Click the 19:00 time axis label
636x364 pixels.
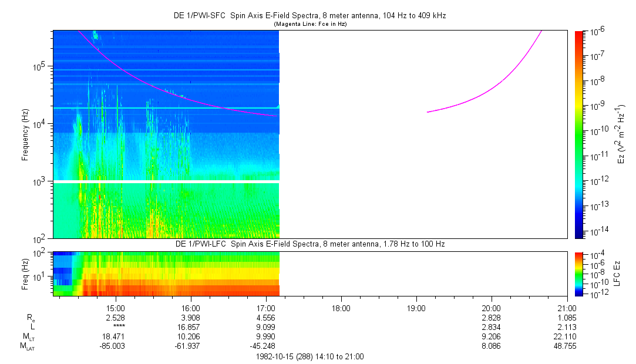pos(416,308)
